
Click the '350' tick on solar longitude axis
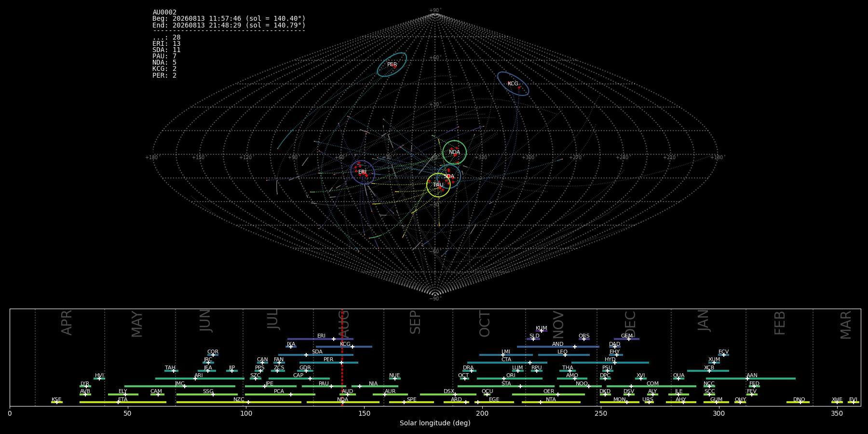[x=837, y=413]
